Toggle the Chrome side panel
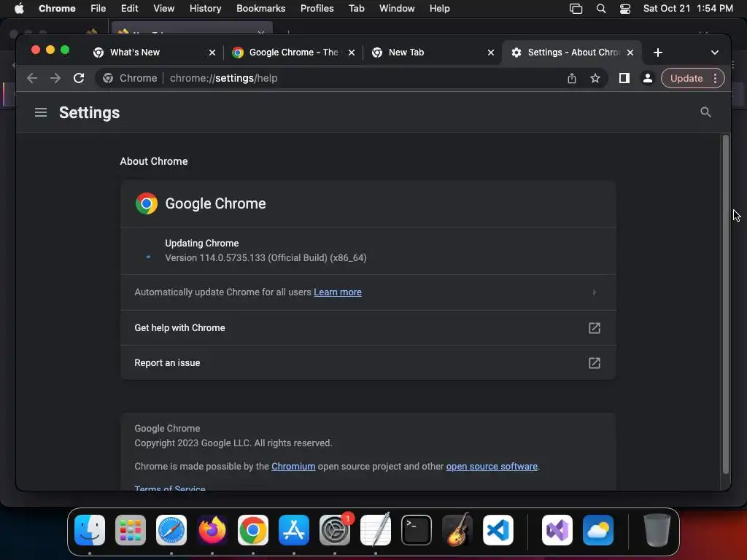 pos(624,78)
